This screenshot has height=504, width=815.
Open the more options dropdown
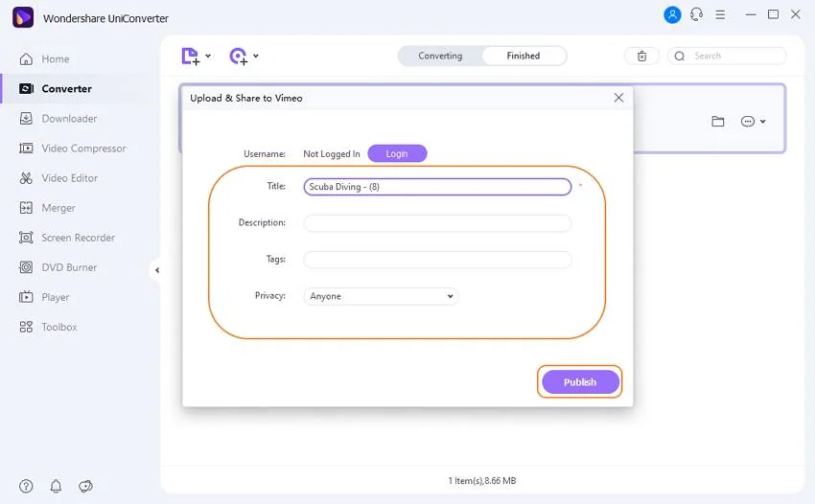point(754,122)
